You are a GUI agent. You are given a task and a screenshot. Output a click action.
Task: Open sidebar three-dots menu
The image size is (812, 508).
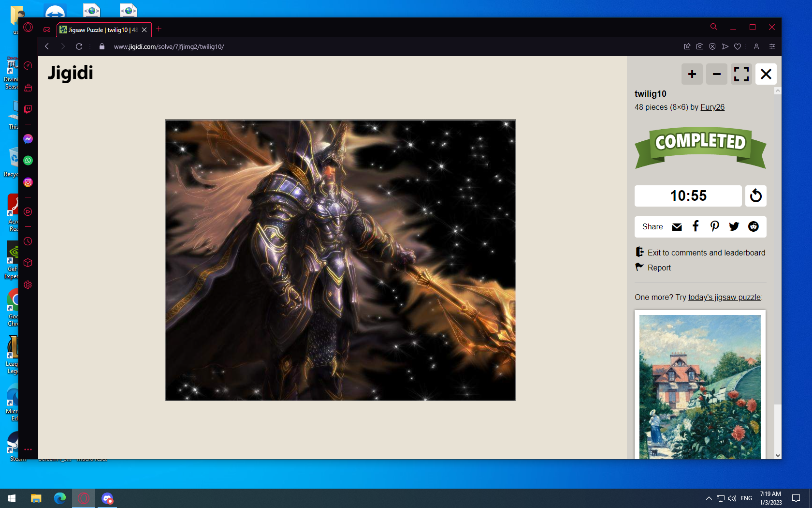(28, 449)
